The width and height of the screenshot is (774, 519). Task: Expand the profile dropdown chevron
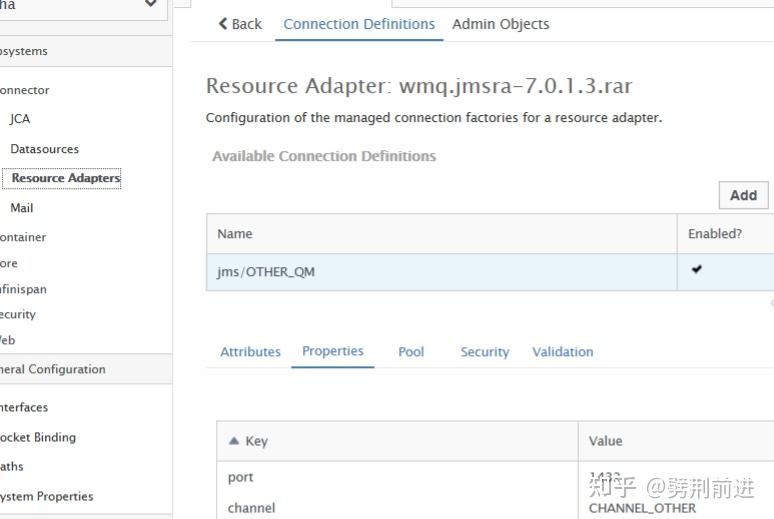(150, 5)
